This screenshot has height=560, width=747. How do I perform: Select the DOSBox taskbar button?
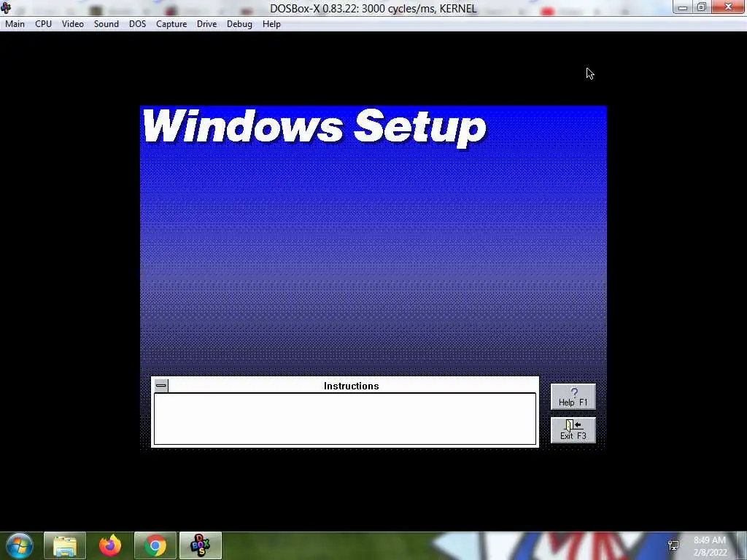pos(201,545)
